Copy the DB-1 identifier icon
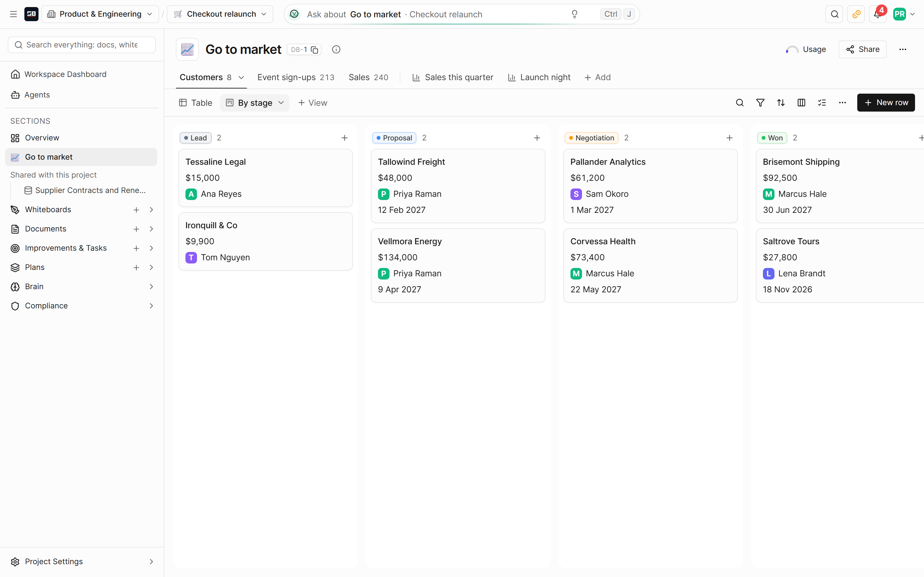924x577 pixels. pyautogui.click(x=315, y=50)
